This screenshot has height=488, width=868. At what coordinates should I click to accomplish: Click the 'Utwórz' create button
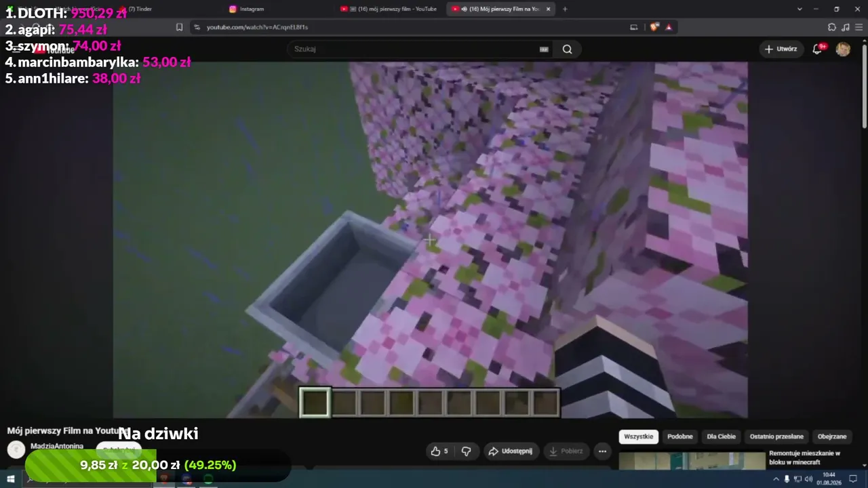click(x=781, y=49)
